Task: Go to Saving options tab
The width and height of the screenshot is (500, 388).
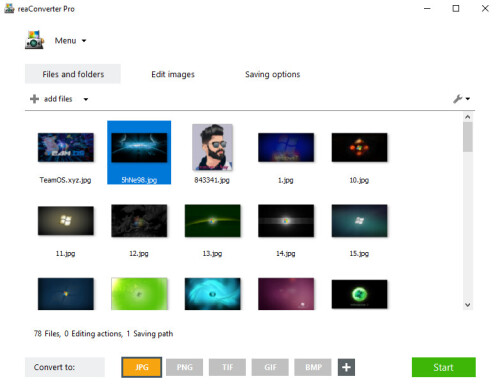Action: (x=272, y=74)
